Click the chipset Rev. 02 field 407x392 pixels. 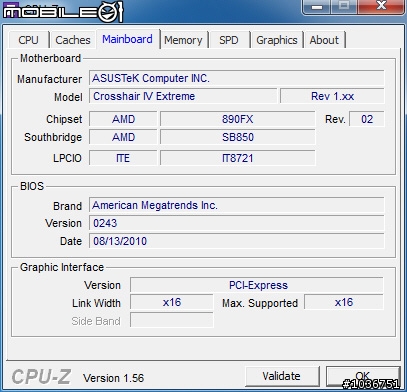click(367, 119)
